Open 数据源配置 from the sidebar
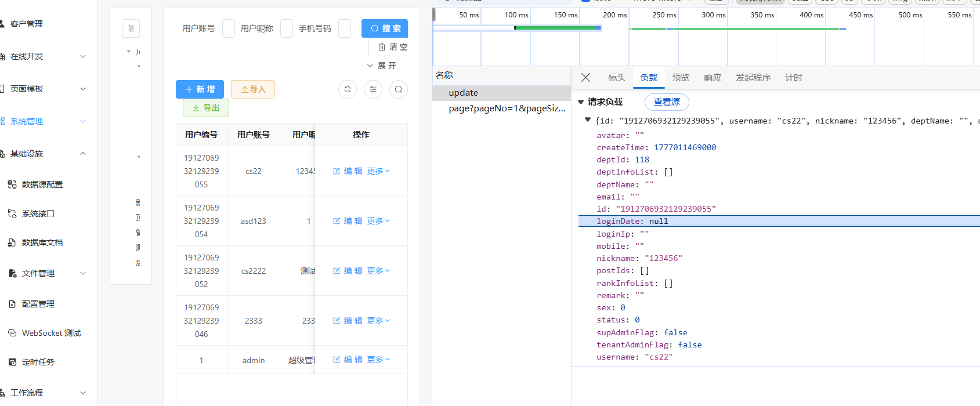The width and height of the screenshot is (980, 406). [42, 184]
